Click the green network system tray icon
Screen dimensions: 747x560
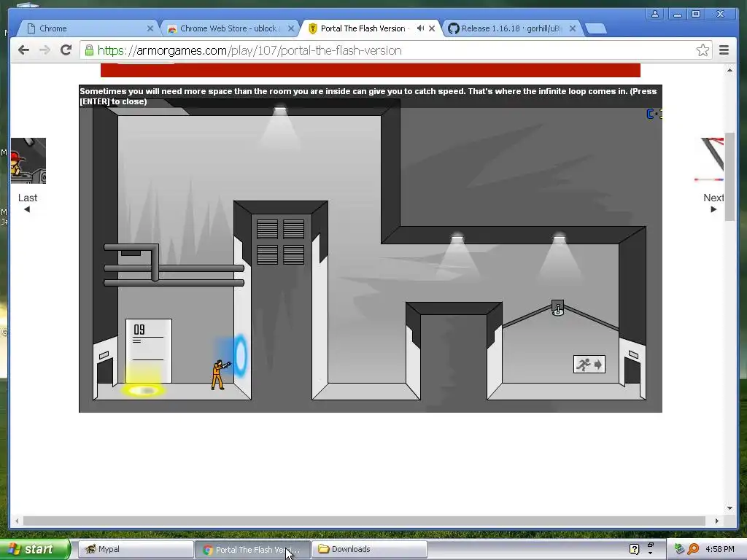pos(679,549)
